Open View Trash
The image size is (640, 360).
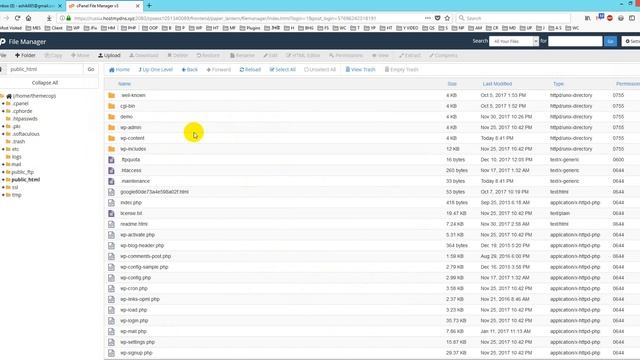(x=360, y=70)
